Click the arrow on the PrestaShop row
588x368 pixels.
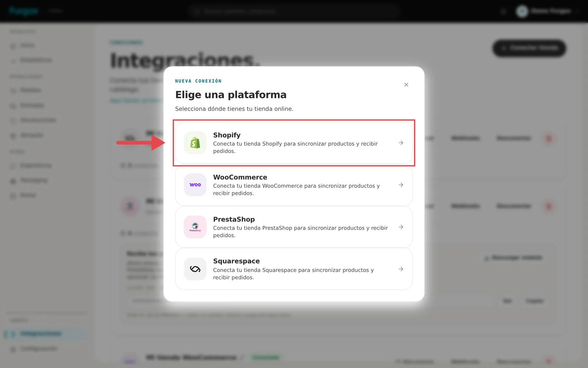tap(401, 227)
